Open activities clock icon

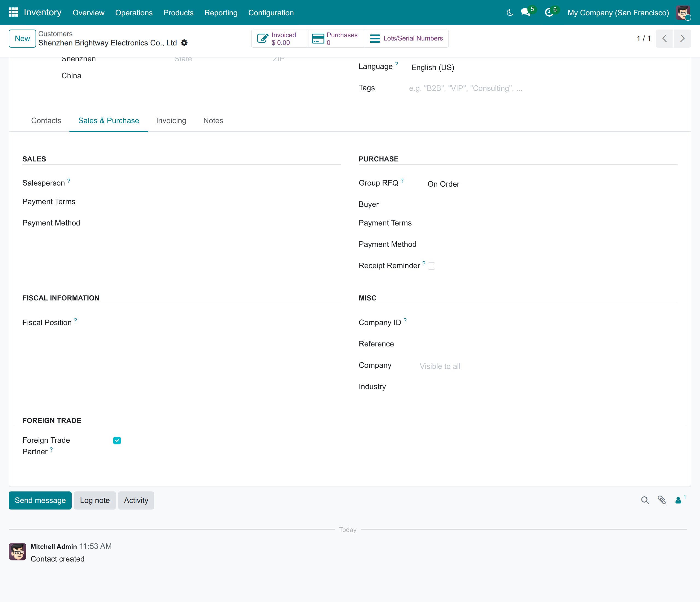(x=549, y=13)
